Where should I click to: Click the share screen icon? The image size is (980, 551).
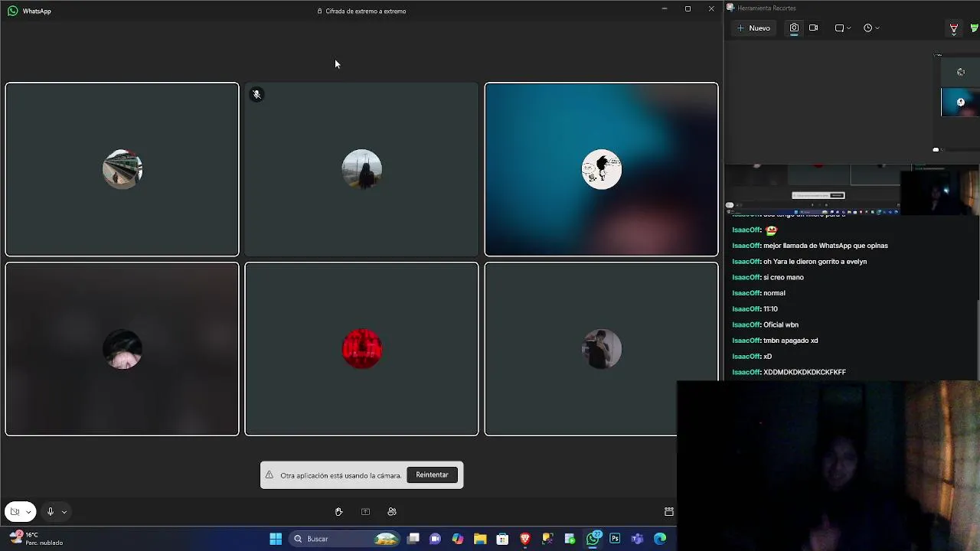point(365,512)
